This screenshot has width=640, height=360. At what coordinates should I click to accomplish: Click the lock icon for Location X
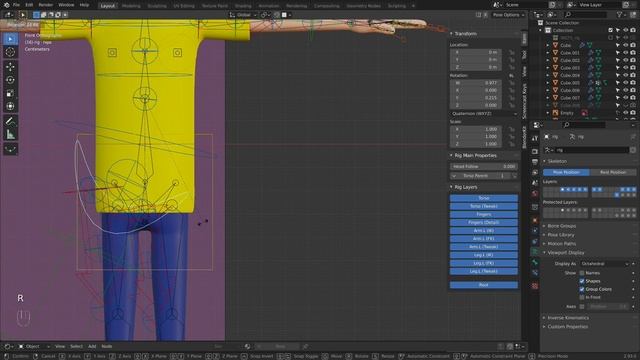[511, 52]
